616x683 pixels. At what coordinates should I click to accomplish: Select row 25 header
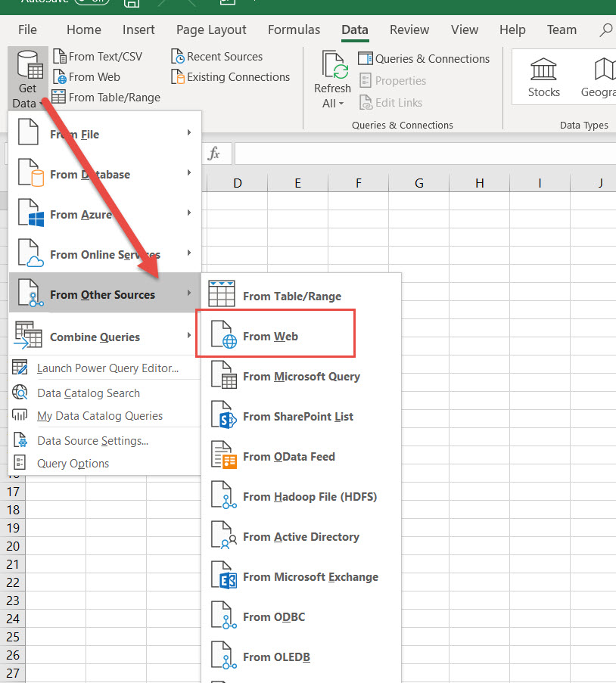[13, 637]
